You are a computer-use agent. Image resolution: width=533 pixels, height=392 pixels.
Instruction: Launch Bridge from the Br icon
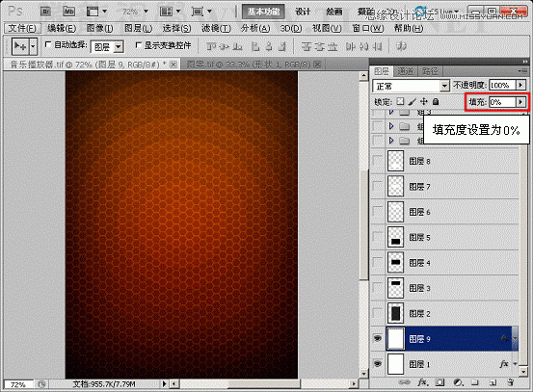(45, 12)
